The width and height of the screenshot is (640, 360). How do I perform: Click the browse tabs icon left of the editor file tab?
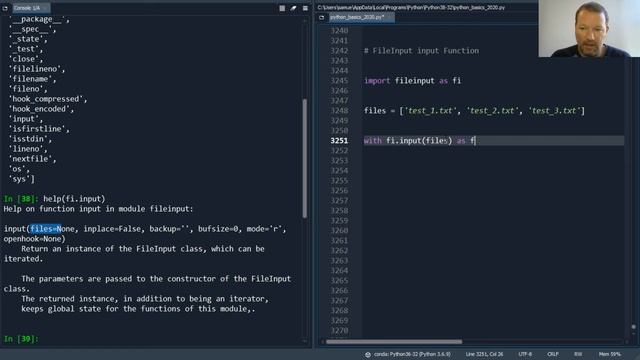pyautogui.click(x=322, y=18)
